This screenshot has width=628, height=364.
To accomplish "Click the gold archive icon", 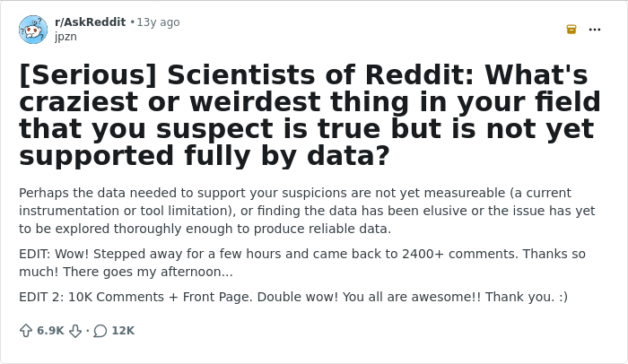I will point(571,30).
